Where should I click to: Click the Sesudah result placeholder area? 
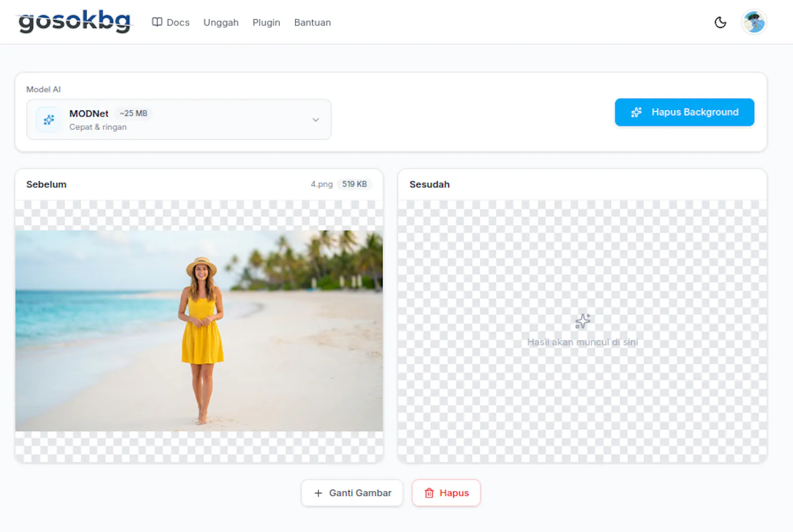pos(582,331)
